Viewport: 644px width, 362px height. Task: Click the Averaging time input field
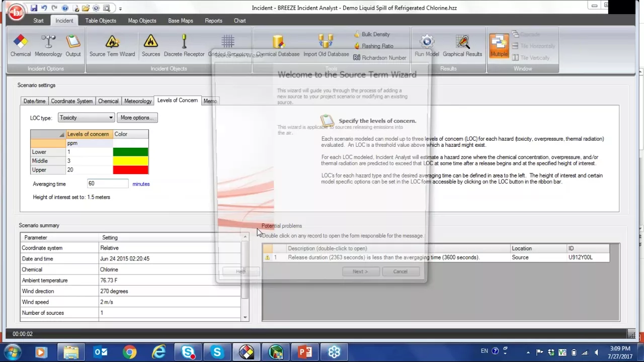pyautogui.click(x=108, y=184)
